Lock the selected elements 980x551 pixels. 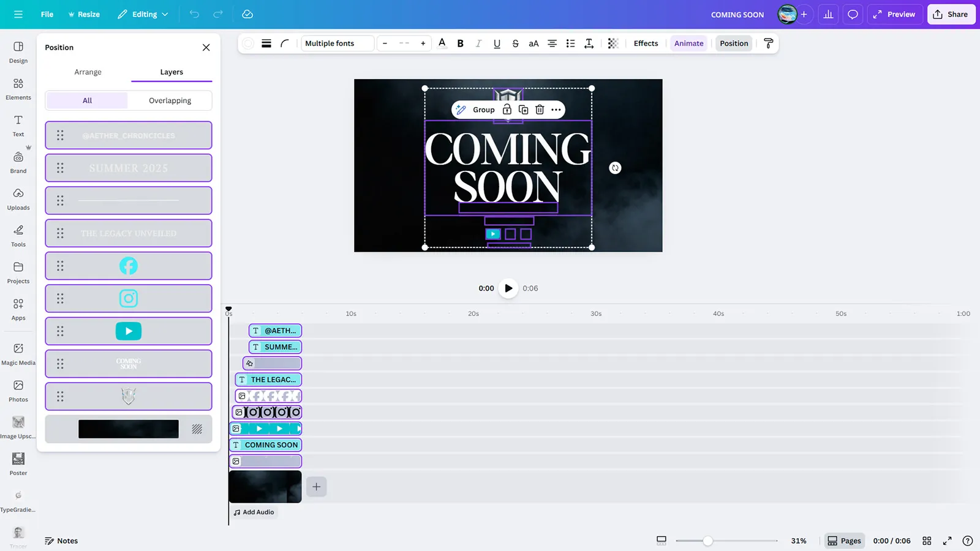tap(507, 110)
